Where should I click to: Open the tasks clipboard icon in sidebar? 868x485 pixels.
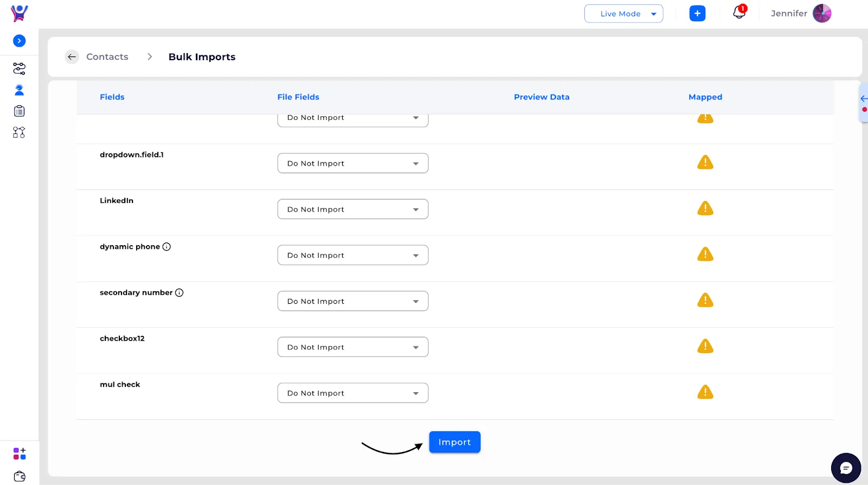click(19, 111)
